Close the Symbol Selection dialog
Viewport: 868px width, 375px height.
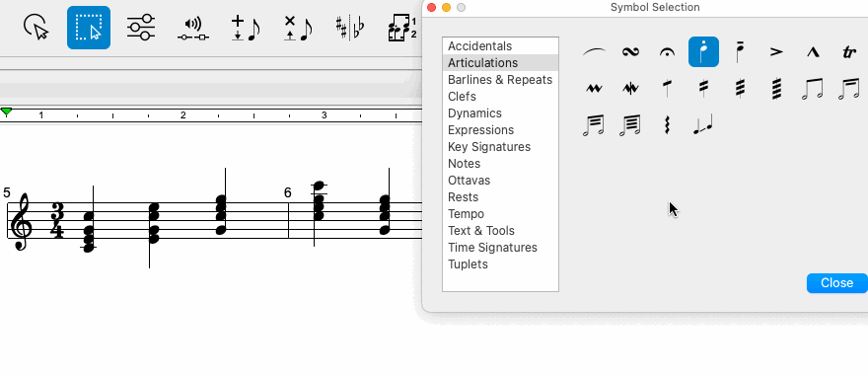point(836,283)
